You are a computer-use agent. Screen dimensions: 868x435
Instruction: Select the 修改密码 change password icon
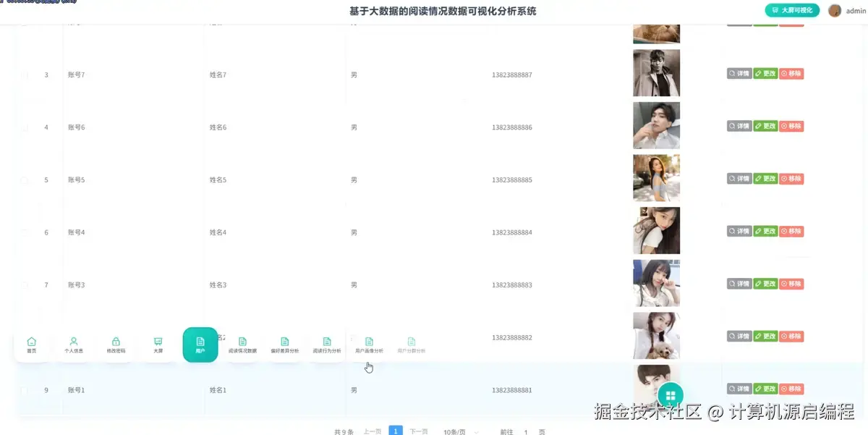116,345
